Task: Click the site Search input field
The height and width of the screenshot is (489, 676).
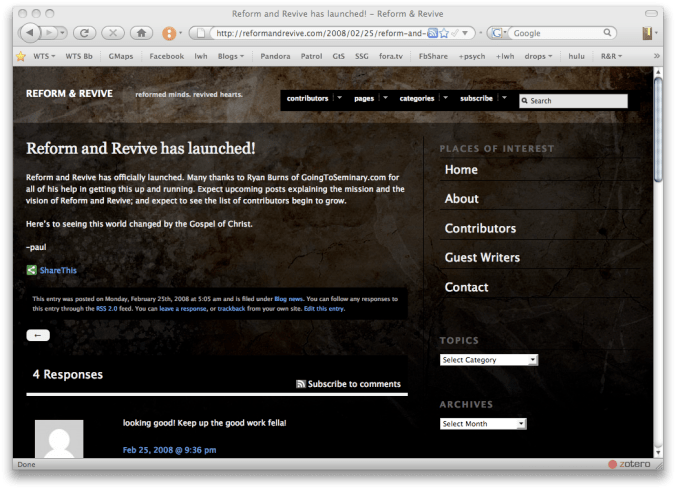Action: 573,101
